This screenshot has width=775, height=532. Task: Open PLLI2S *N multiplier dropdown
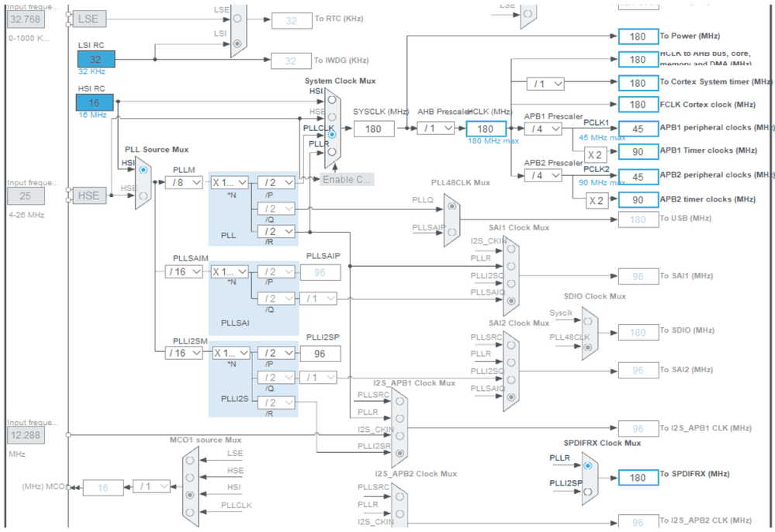pyautogui.click(x=231, y=353)
